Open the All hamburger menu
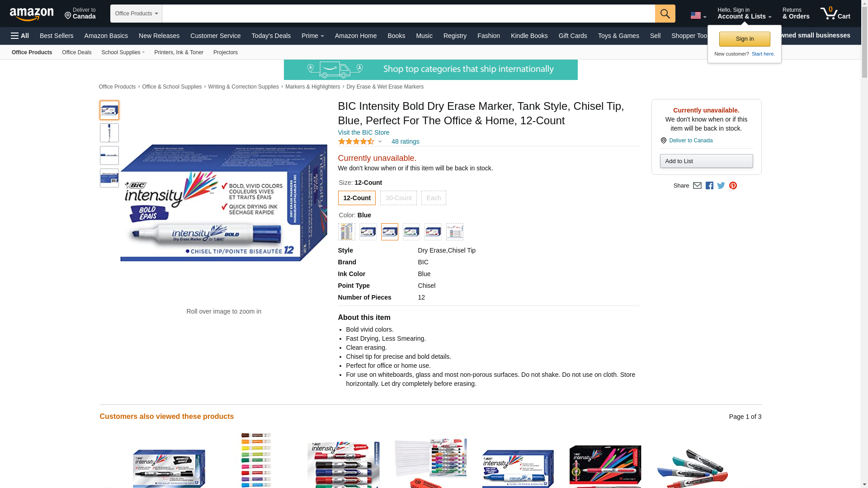 20,36
